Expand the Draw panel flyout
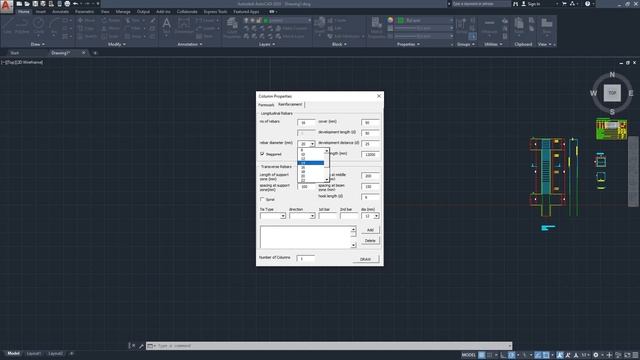Viewport: 640px width, 360px height. [x=37, y=44]
